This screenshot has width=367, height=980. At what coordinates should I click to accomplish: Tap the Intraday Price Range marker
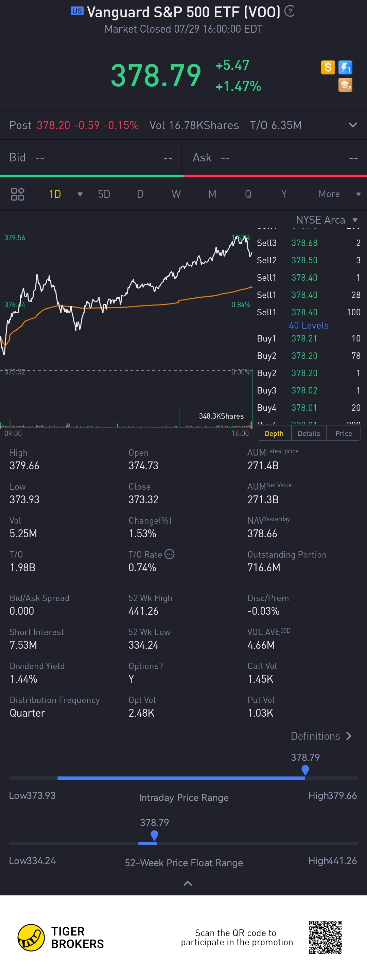pos(305,770)
